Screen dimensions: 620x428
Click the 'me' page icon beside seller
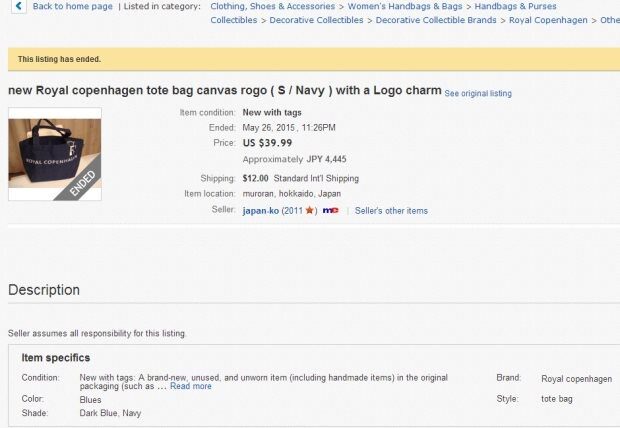tap(330, 211)
